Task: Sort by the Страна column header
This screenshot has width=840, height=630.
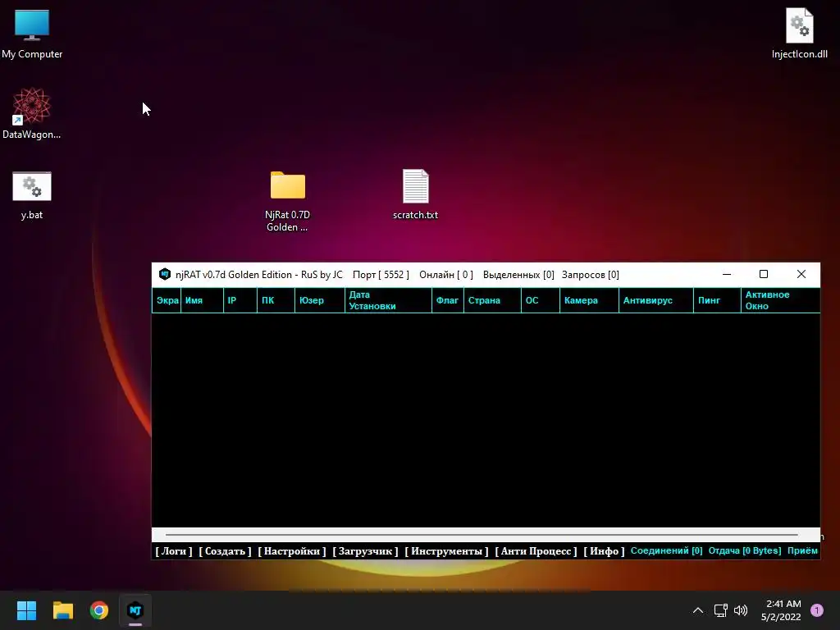Action: pyautogui.click(x=492, y=300)
